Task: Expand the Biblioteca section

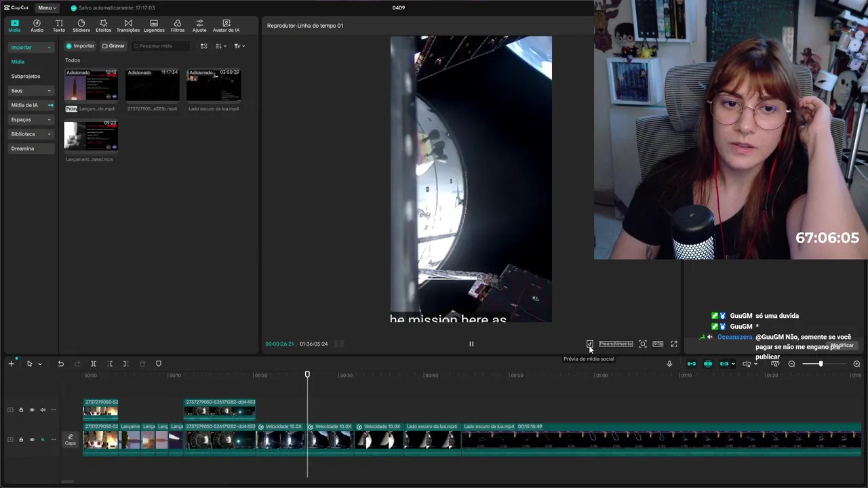Action: [31, 134]
